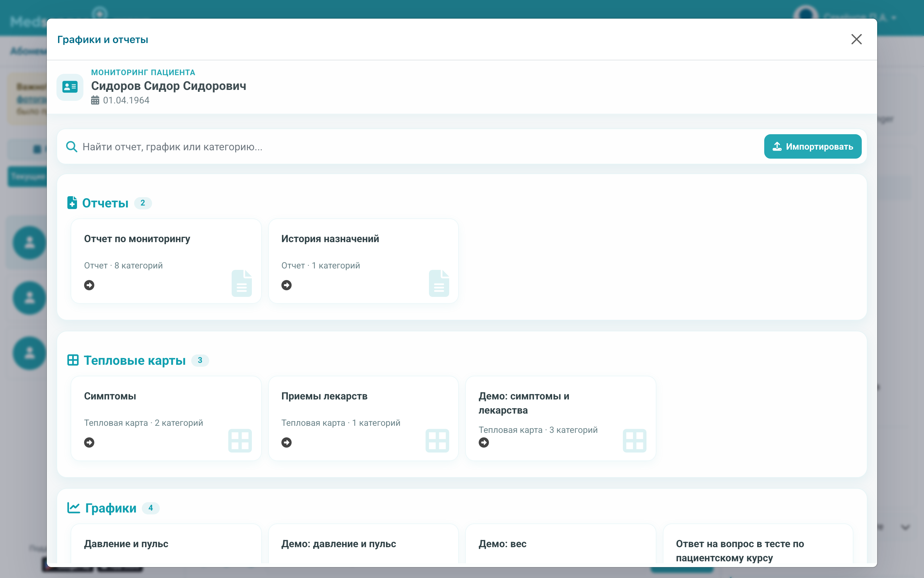Image resolution: width=924 pixels, height=578 pixels.
Task: Click the Графики chart line icon
Action: [73, 508]
